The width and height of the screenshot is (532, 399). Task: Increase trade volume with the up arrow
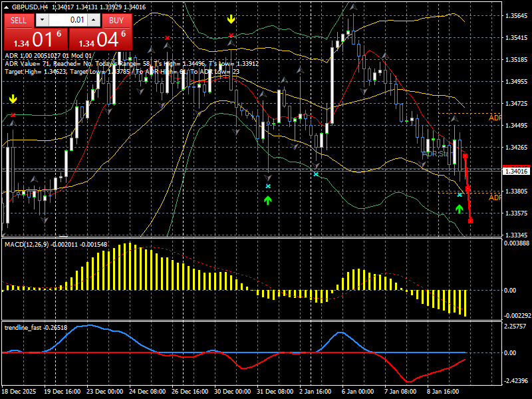tap(94, 20)
